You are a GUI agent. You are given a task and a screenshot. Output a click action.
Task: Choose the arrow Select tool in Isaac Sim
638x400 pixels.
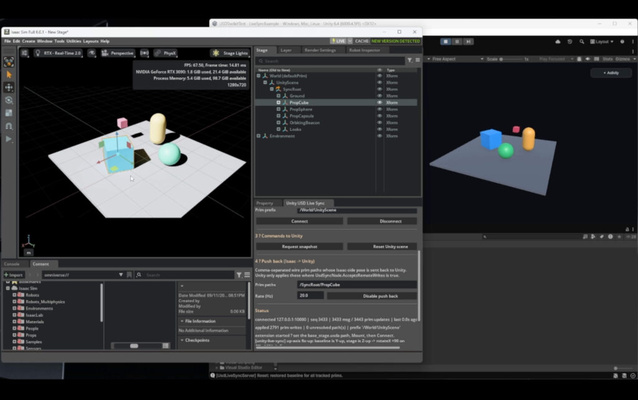pos(9,75)
